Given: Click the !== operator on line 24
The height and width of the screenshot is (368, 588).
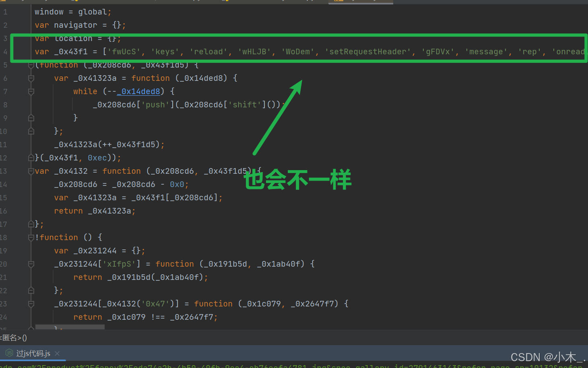Looking at the screenshot, I should coord(158,317).
